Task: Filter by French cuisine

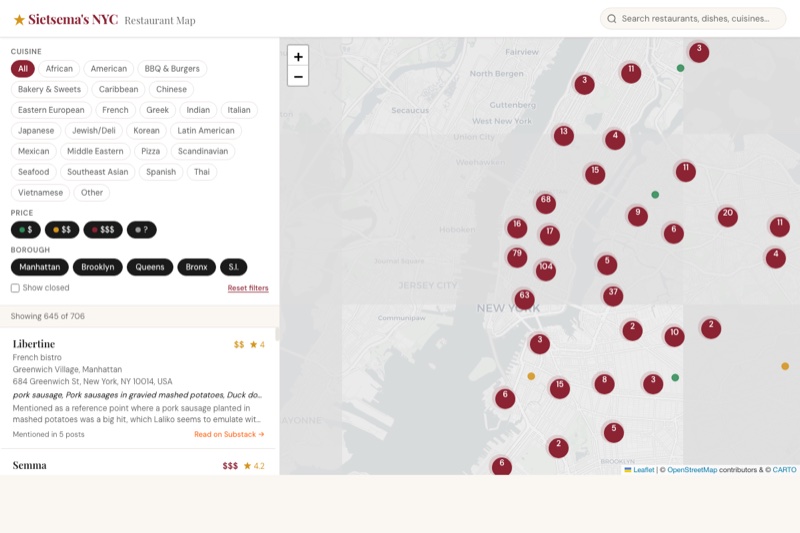Action: coord(115,110)
